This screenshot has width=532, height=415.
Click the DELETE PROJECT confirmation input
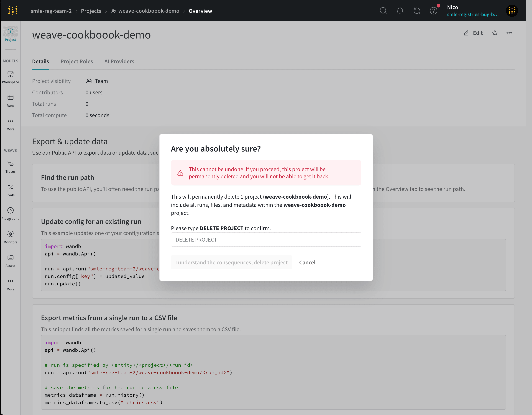click(x=266, y=239)
